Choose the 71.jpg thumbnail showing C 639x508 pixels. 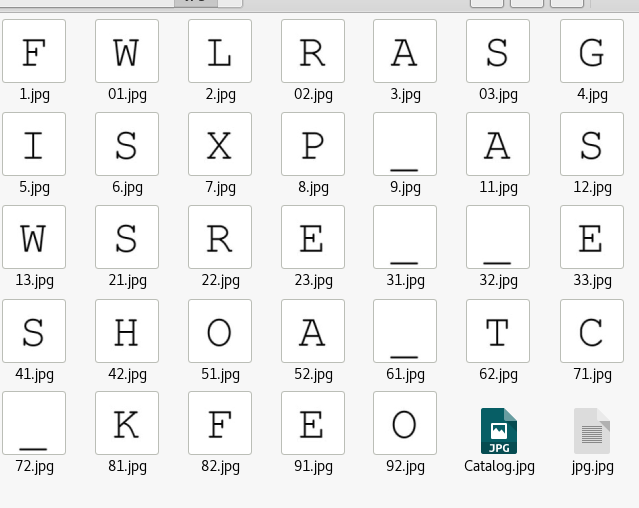click(x=592, y=331)
